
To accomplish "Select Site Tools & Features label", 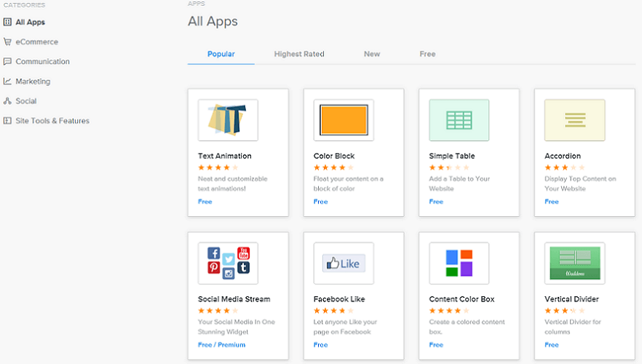I will tap(52, 120).
